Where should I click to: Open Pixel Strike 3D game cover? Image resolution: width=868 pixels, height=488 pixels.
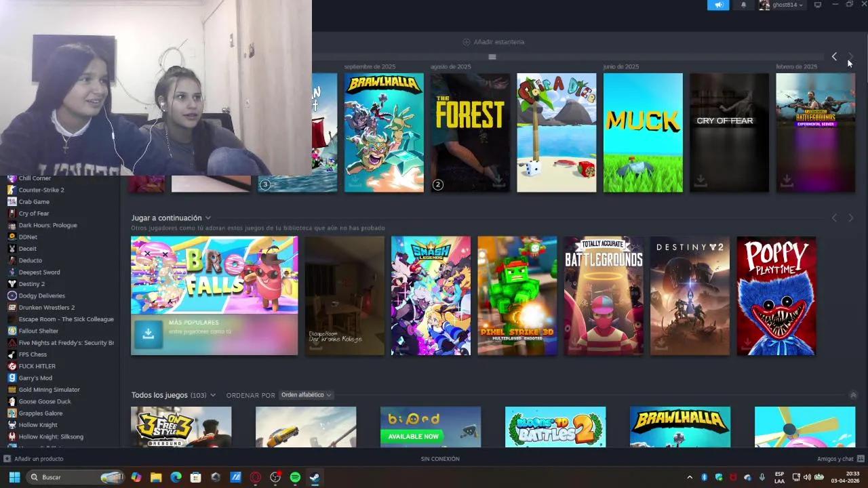point(517,296)
